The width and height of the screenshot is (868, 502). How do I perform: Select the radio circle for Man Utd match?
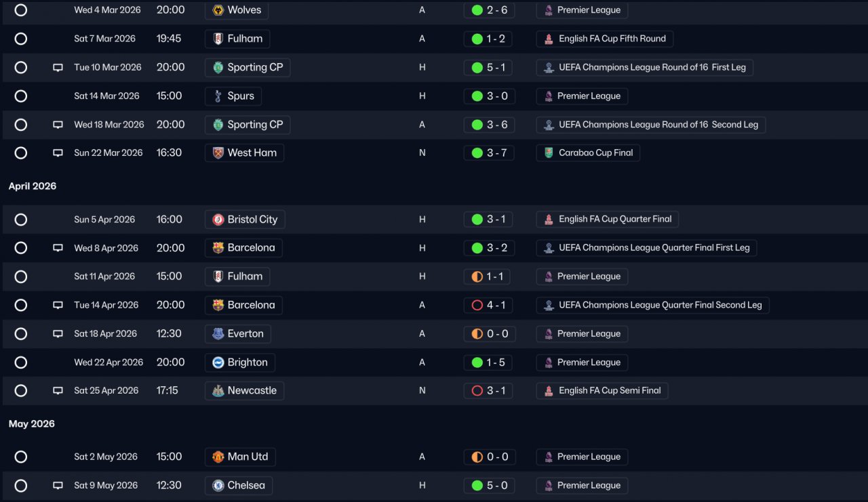click(x=21, y=457)
